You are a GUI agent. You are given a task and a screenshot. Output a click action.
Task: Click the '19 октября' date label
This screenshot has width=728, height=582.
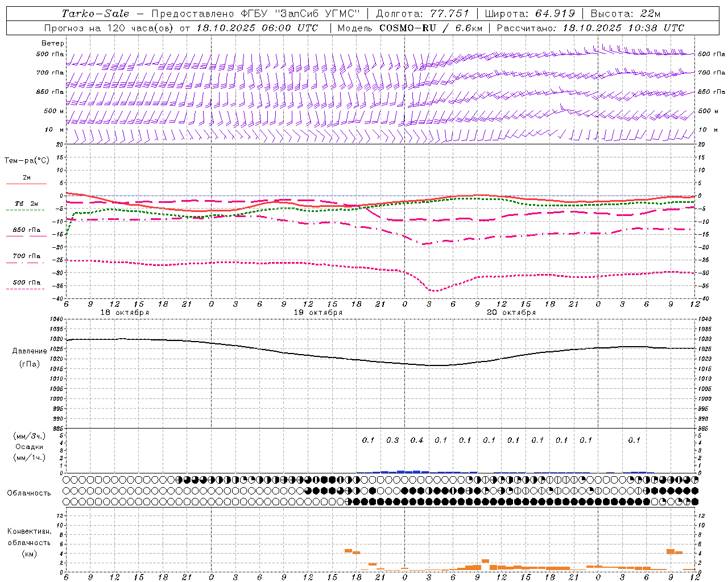[318, 313]
